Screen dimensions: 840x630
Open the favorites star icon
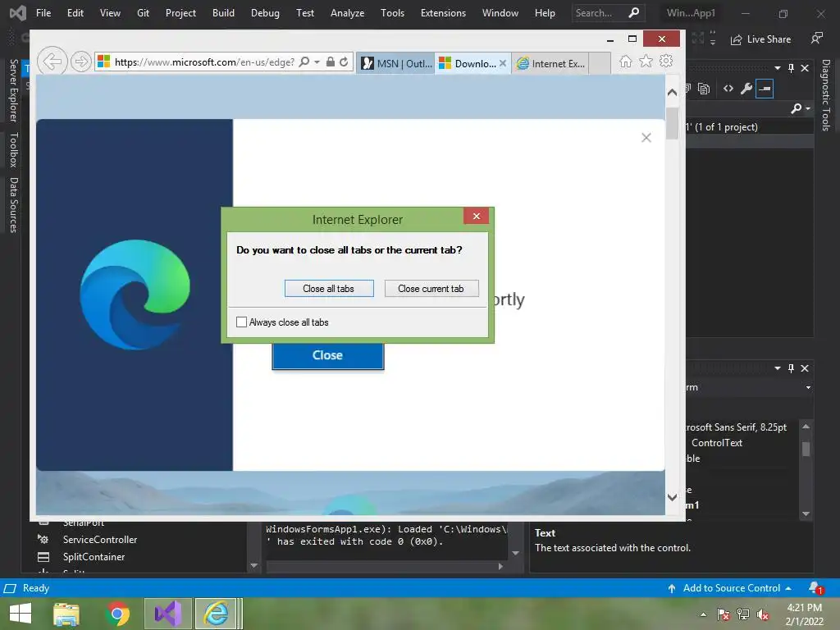pos(646,61)
